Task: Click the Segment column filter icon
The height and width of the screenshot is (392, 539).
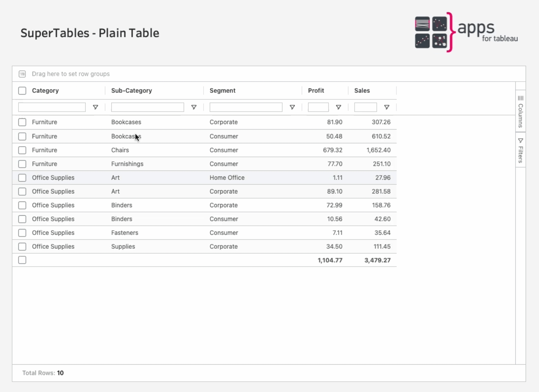Action: 292,107
